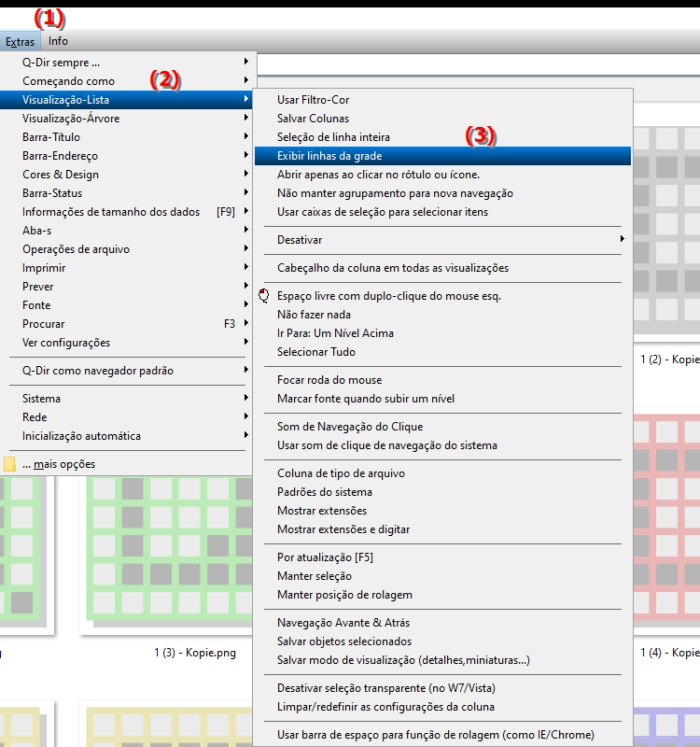Click Usar barra de espaço para função de rolagem
The height and width of the screenshot is (747, 700).
442,735
